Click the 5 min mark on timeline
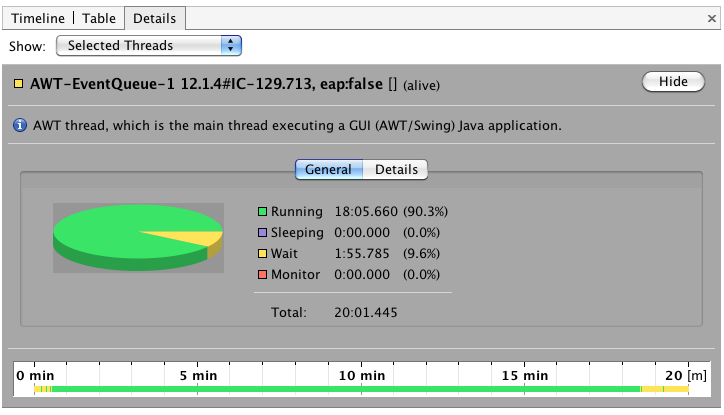724x415 pixels. click(198, 375)
